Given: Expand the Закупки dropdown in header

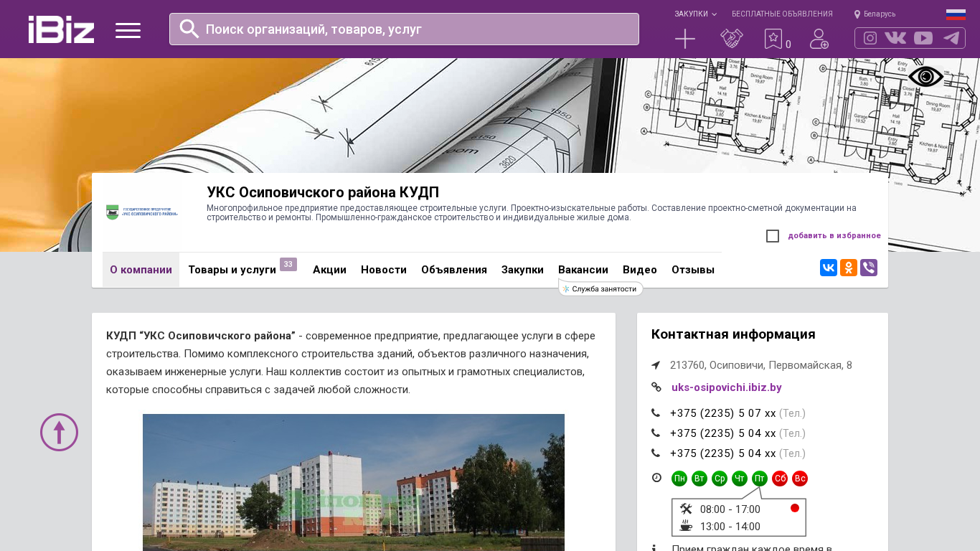Looking at the screenshot, I should (695, 14).
